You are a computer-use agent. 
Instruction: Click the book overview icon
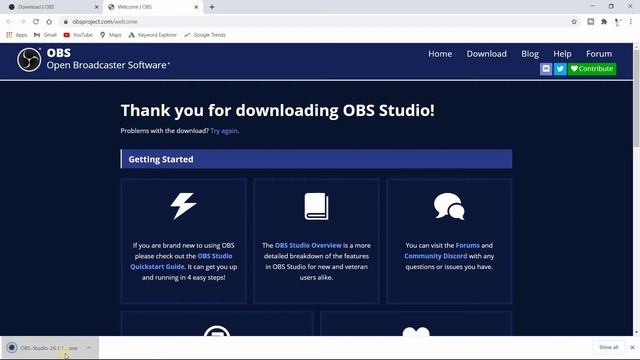tap(316, 206)
